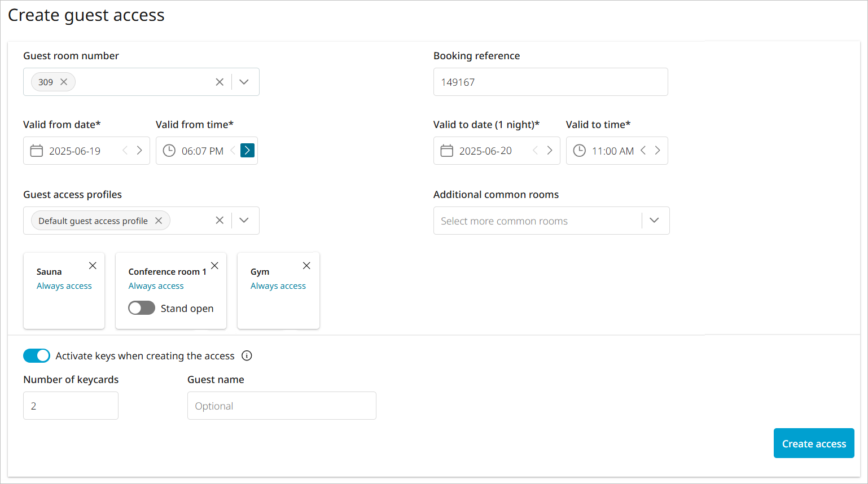
Task: Click the Create access button
Action: click(813, 443)
